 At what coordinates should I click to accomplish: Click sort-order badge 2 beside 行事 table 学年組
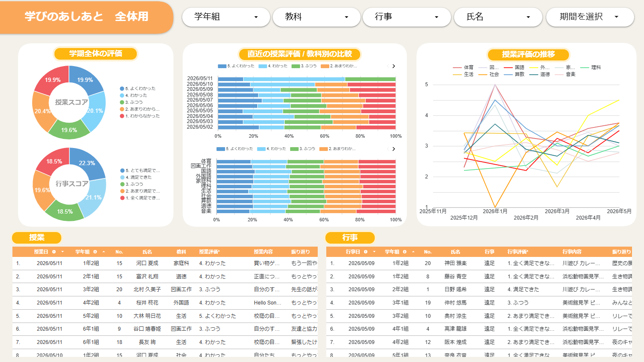point(404,252)
